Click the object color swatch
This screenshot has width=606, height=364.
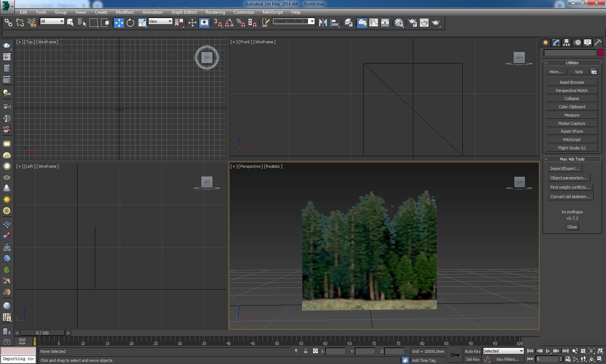pyautogui.click(x=601, y=53)
